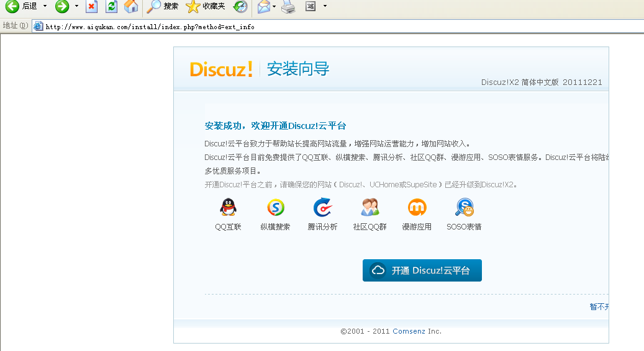
Task: Click the 腾讯分析 icon
Action: (322, 207)
